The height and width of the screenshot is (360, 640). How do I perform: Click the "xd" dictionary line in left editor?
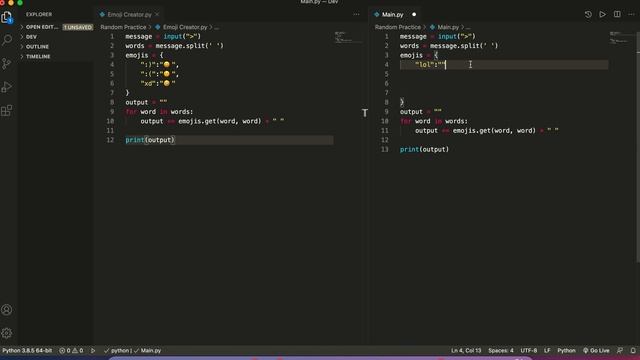(158, 83)
